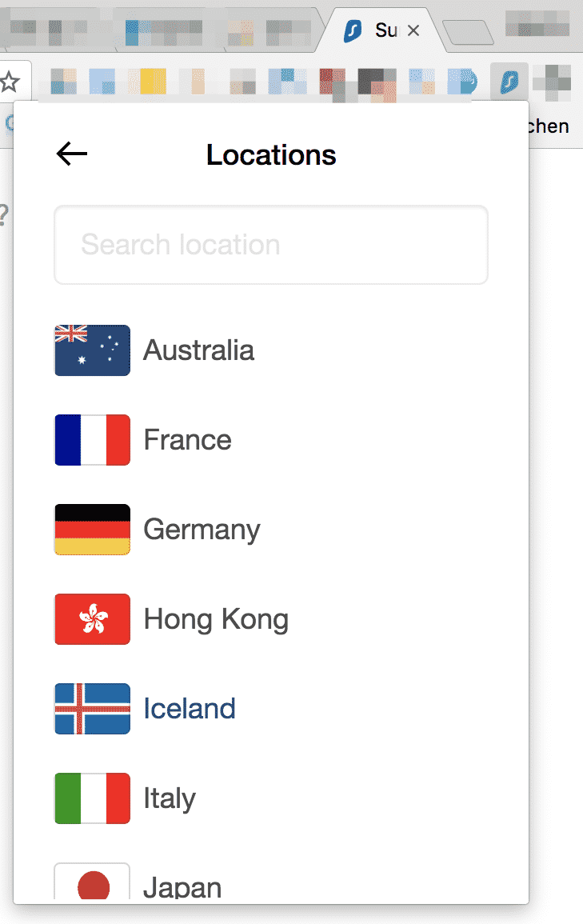This screenshot has width=583, height=924.
Task: Click the Hong Kong flag icon
Action: point(92,619)
